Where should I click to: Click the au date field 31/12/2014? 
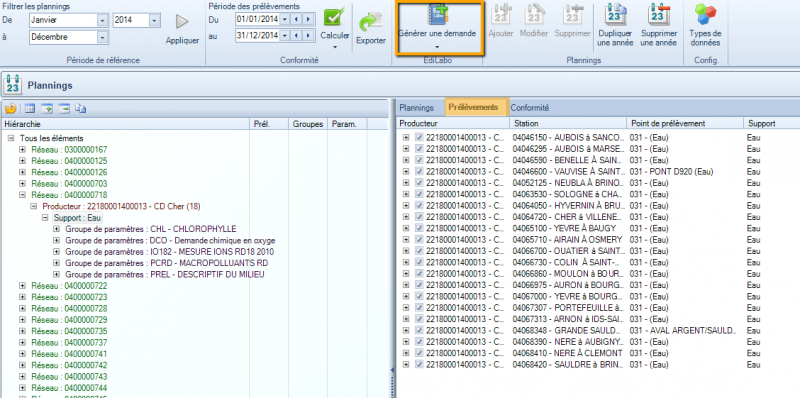(x=258, y=36)
